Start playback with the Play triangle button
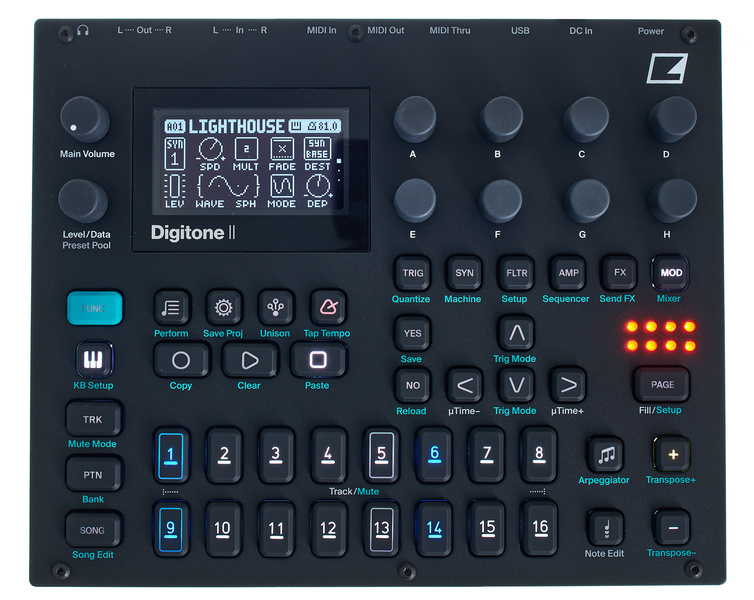 [x=250, y=360]
